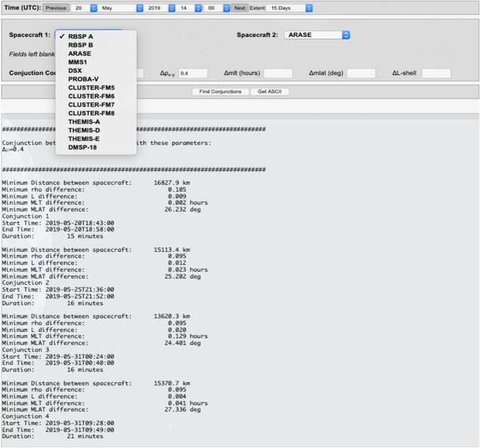Click the Find Conjunctions button
The image size is (480, 448).
click(x=220, y=92)
